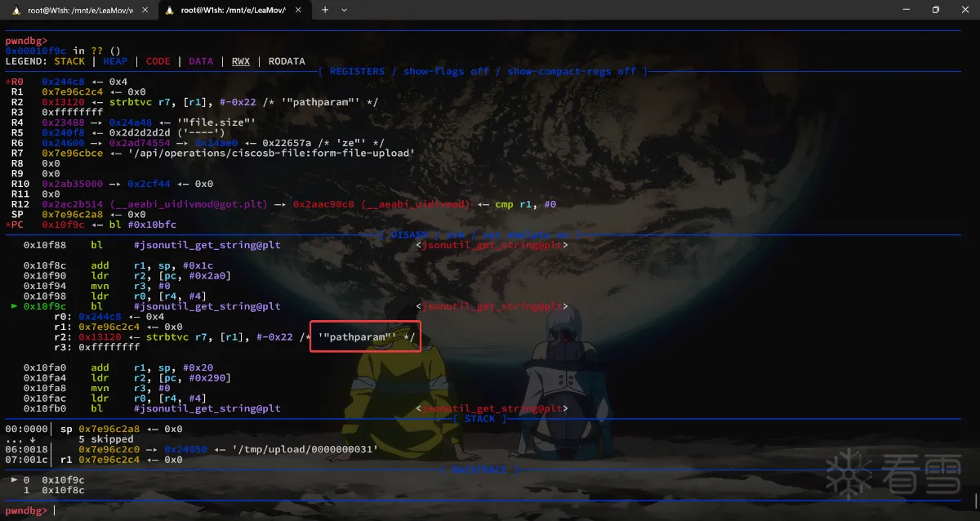Click the bottom pwndbg> prompt line

tap(27, 510)
